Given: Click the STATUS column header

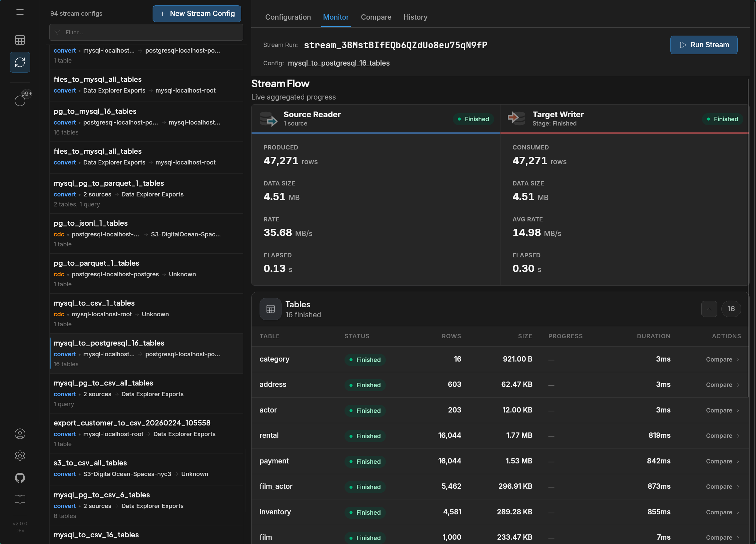Looking at the screenshot, I should [x=357, y=336].
